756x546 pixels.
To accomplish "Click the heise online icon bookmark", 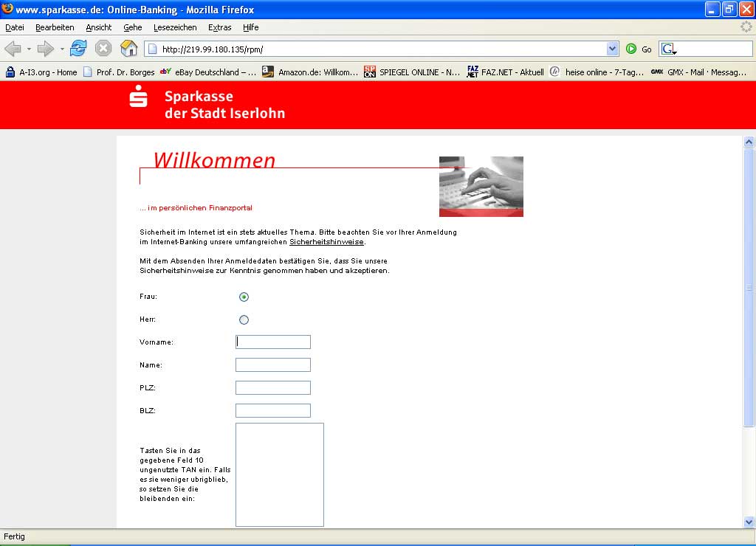I will (555, 72).
